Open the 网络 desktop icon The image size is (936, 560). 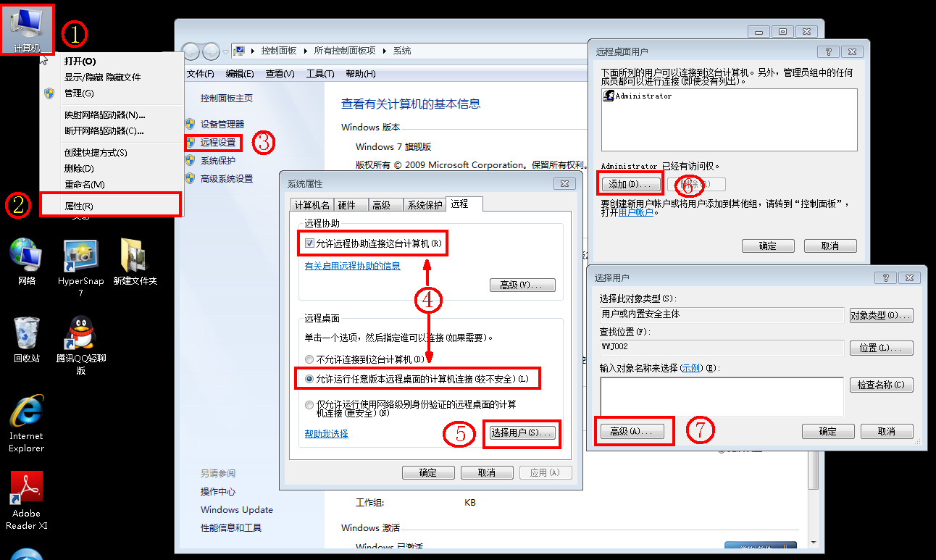pos(26,262)
